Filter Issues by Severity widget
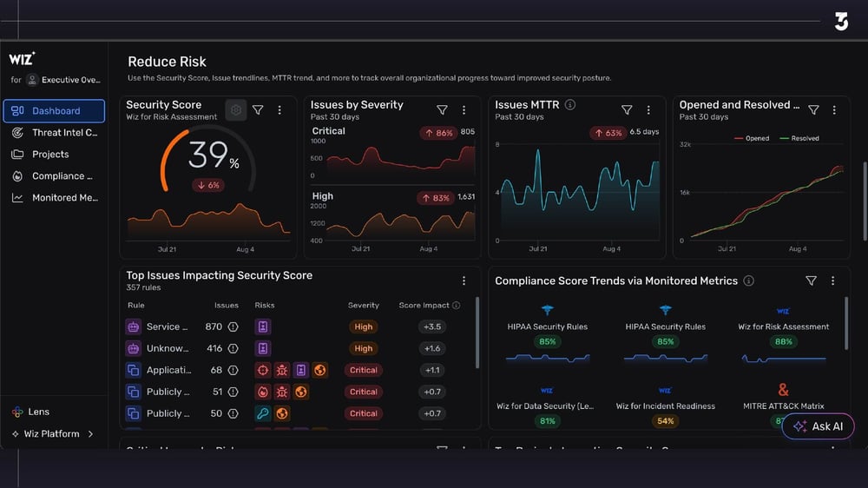This screenshot has height=488, width=868. tap(443, 109)
